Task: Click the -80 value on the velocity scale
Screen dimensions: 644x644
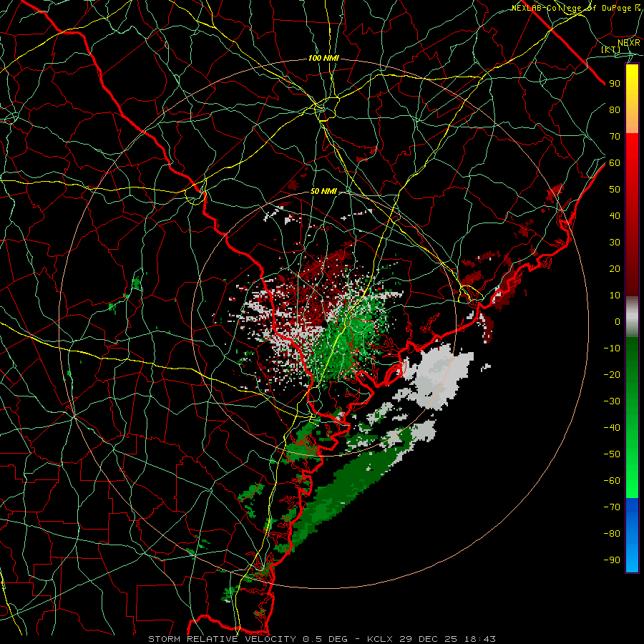Action: coord(612,534)
